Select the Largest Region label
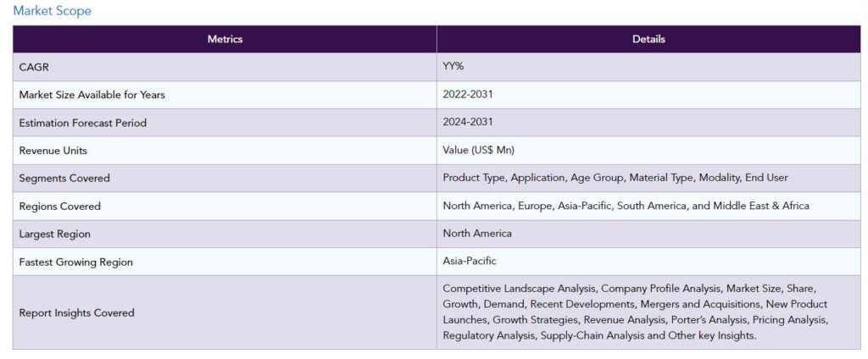868x359 pixels. (x=54, y=234)
